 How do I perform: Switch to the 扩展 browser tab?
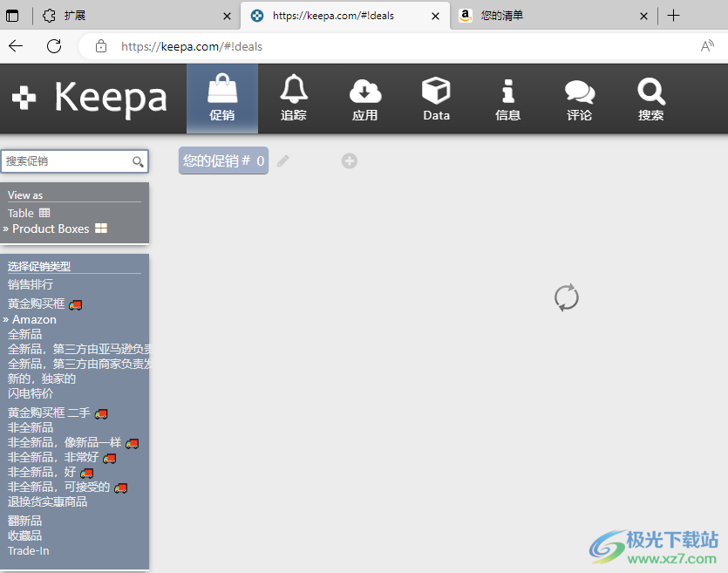[x=137, y=16]
